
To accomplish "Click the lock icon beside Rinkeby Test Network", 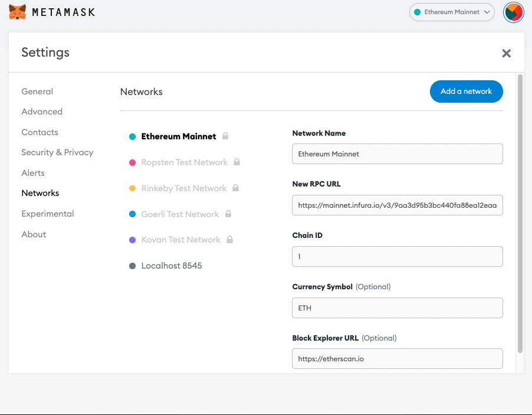I will [x=235, y=188].
